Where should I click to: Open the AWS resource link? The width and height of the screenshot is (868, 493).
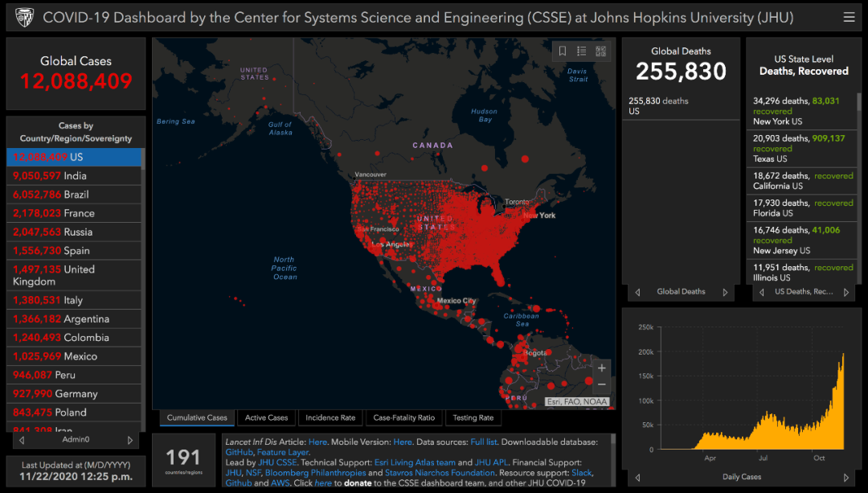pos(280,483)
